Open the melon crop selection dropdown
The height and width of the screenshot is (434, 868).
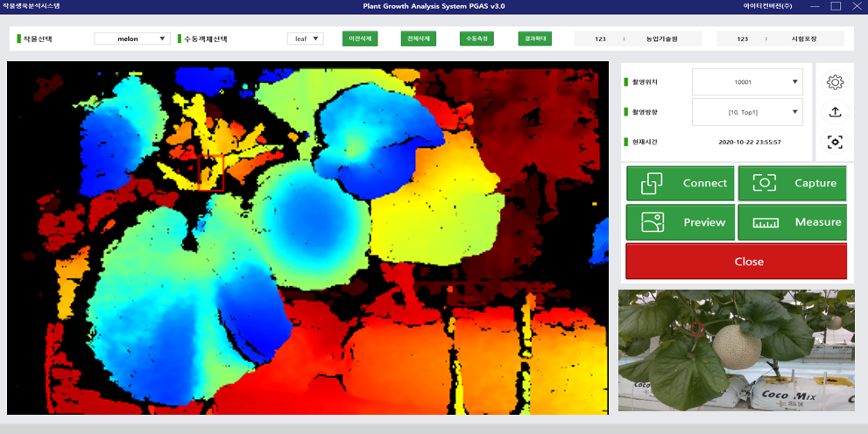pyautogui.click(x=132, y=38)
